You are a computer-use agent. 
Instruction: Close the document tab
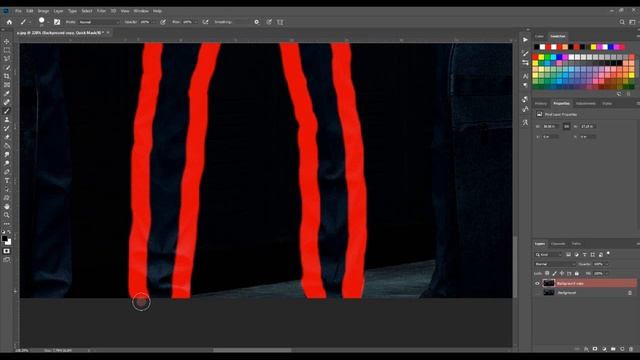[108, 33]
